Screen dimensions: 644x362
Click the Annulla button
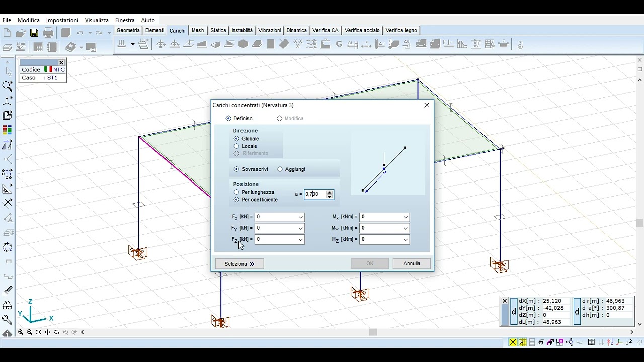412,263
